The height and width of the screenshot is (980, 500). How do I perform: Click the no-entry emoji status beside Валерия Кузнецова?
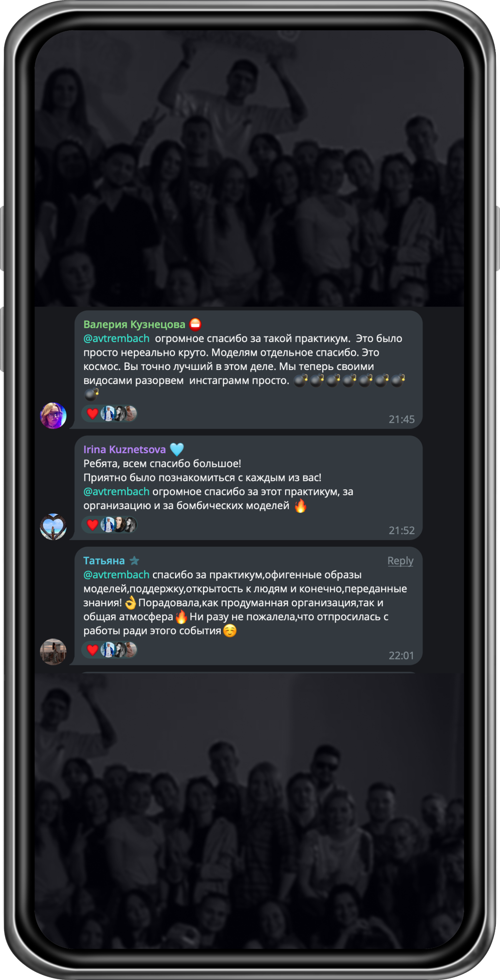coord(195,324)
